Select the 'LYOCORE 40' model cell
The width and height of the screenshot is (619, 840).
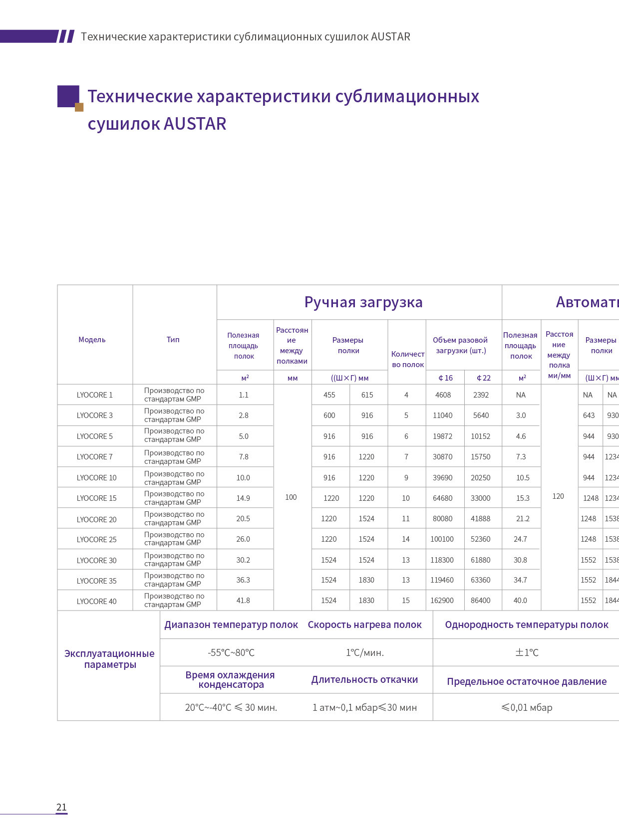(97, 602)
